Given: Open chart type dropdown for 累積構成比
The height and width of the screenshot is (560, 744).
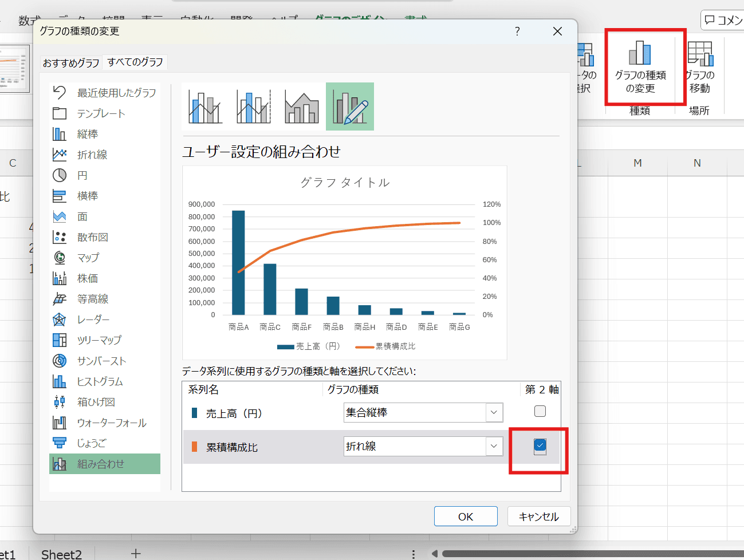Looking at the screenshot, I should 494,447.
